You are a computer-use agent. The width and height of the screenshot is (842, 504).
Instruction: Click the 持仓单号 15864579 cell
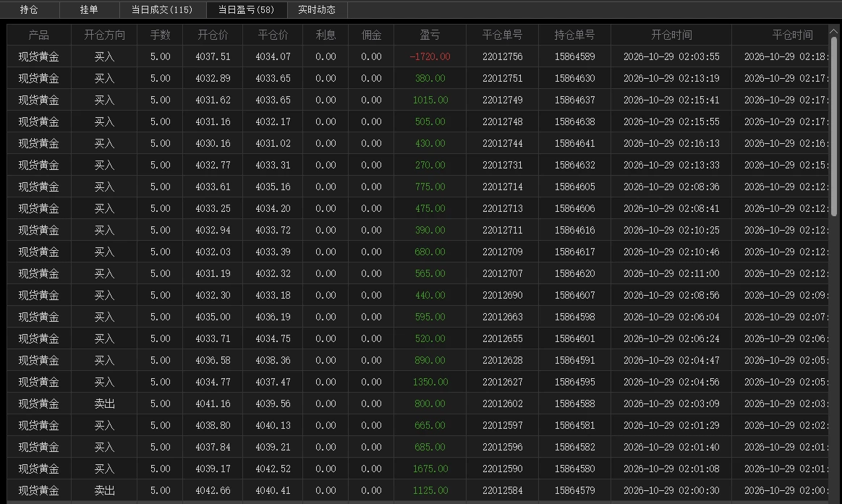574,490
